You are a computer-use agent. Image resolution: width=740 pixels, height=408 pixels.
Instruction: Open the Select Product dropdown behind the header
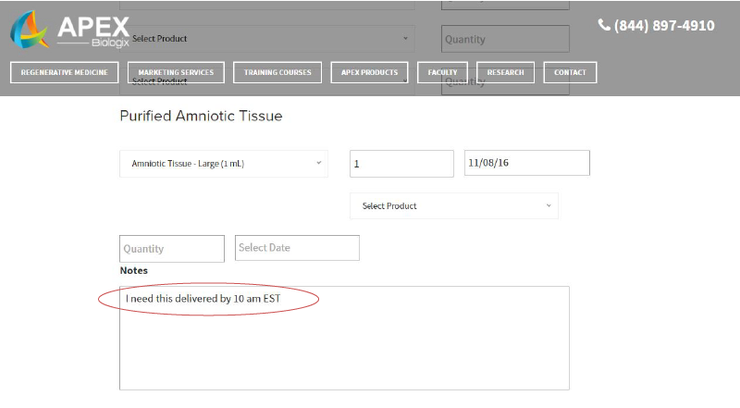pos(267,39)
